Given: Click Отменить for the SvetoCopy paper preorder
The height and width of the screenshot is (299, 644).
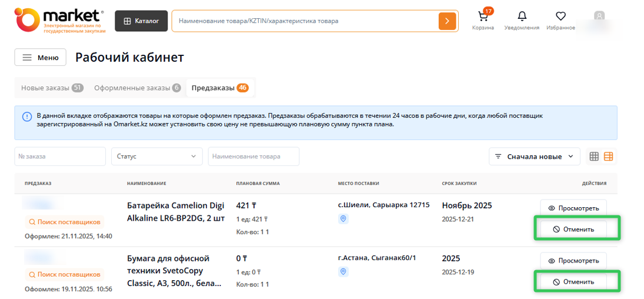Looking at the screenshot, I should point(573,282).
